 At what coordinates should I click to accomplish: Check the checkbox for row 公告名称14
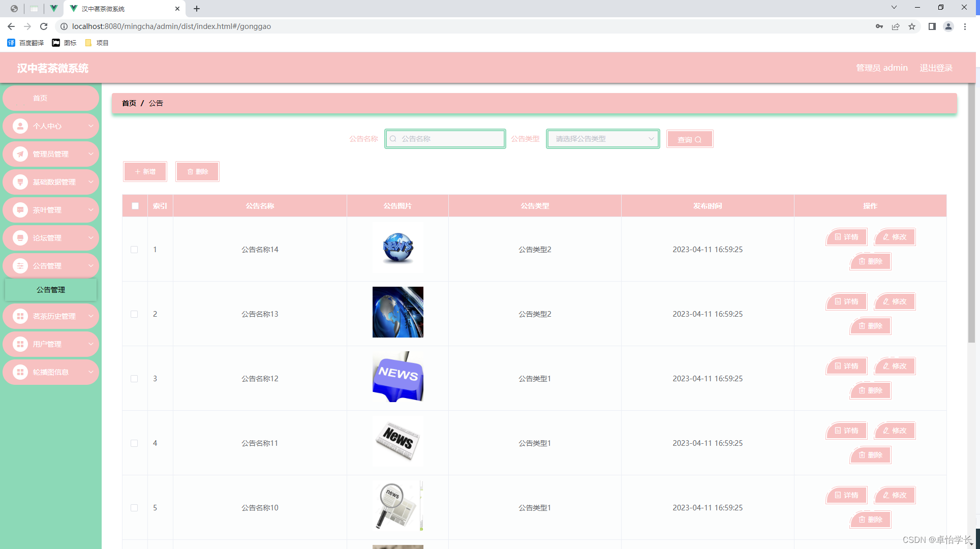coord(134,250)
